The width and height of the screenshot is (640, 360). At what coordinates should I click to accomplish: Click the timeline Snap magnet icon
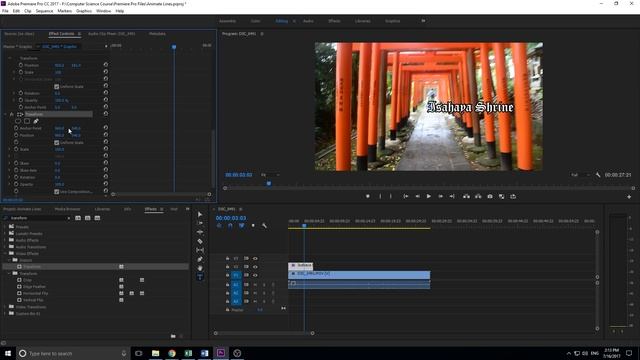point(230,225)
